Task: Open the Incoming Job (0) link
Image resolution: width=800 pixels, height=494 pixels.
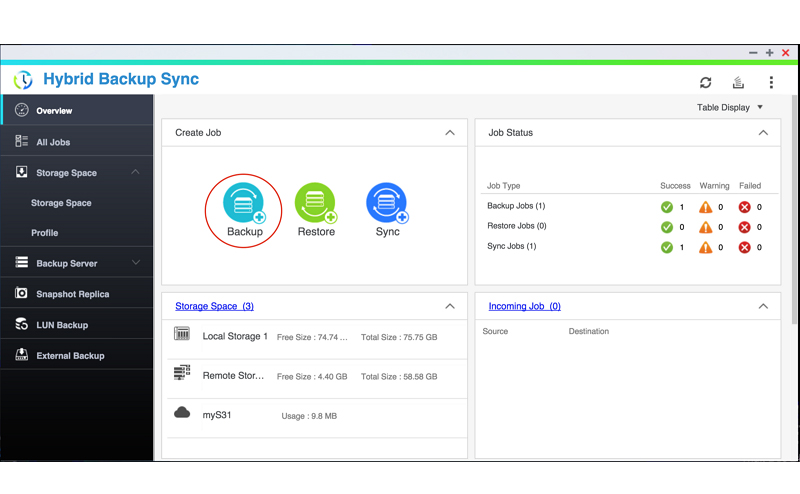Action: (x=524, y=306)
